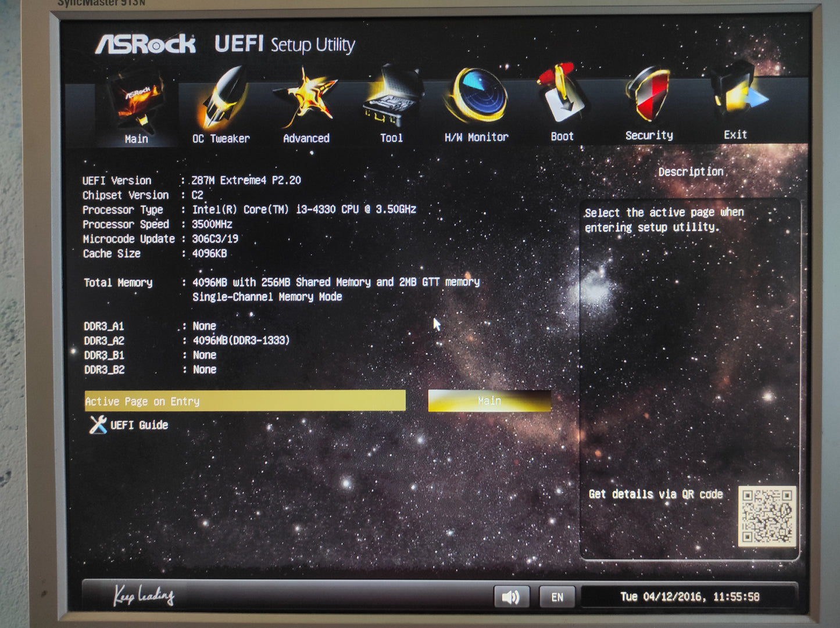Change language with the EN button
This screenshot has height=628, width=840.
pyautogui.click(x=557, y=597)
